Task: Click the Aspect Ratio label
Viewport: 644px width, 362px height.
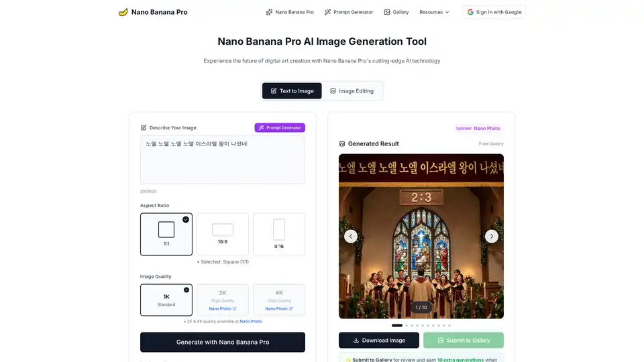Action: click(154, 205)
